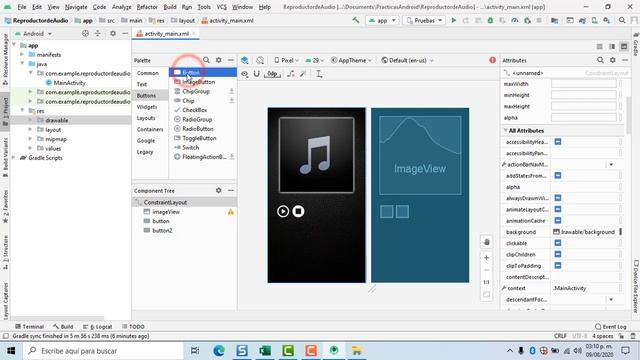Search attributes with magnifier icon
The height and width of the screenshot is (360, 640).
[x=600, y=60]
